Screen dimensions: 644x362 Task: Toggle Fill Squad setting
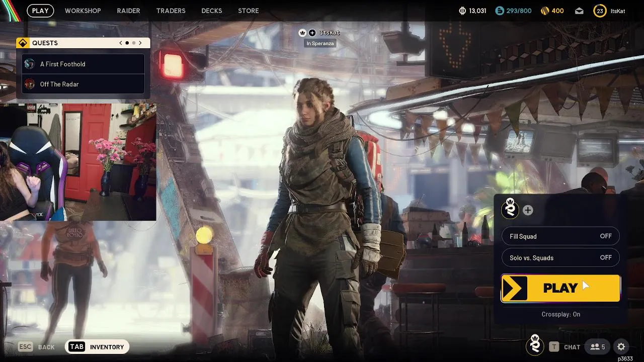click(560, 236)
